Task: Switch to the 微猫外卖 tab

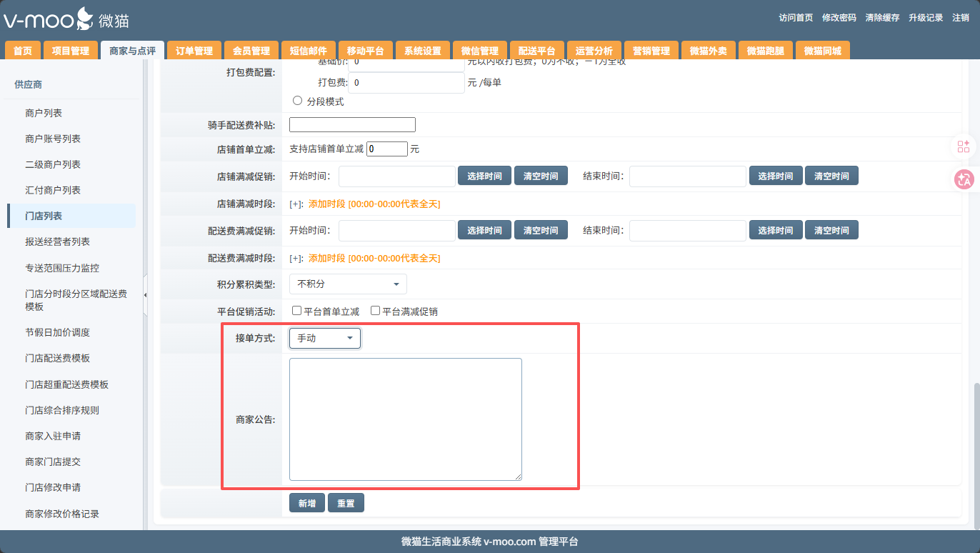Action: [x=708, y=51]
